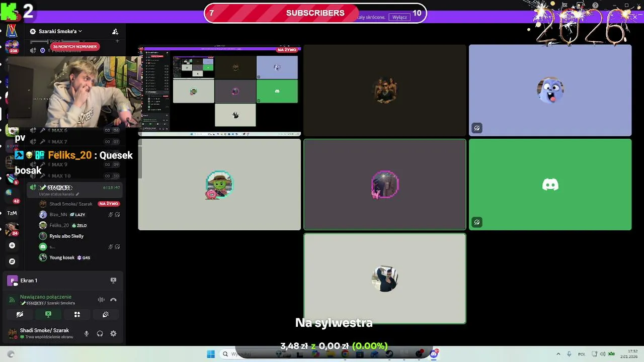Focus the green cactus avatar tile
Screen dimensions: 644x362
(x=219, y=185)
